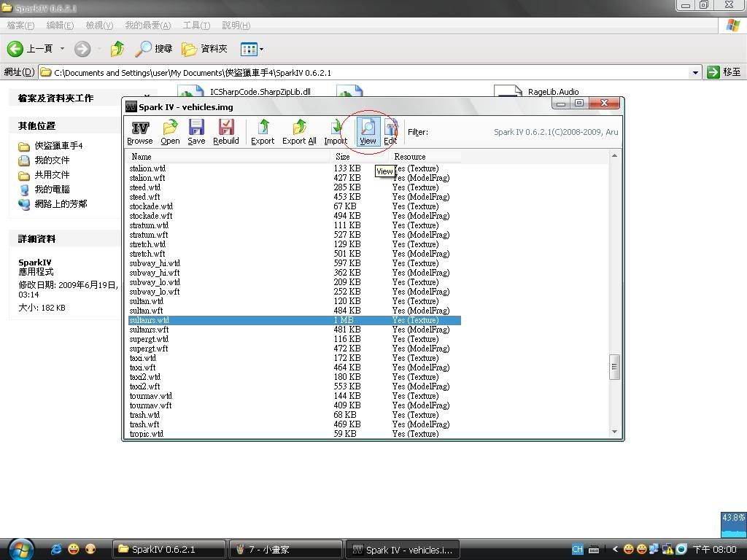This screenshot has width=747, height=560.
Task: Click the Browse icon in Spark IV toolbar
Action: pyautogui.click(x=139, y=131)
